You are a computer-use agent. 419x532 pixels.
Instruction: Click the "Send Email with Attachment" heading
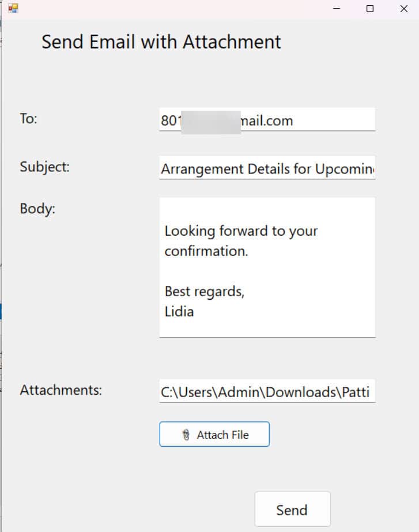click(161, 42)
